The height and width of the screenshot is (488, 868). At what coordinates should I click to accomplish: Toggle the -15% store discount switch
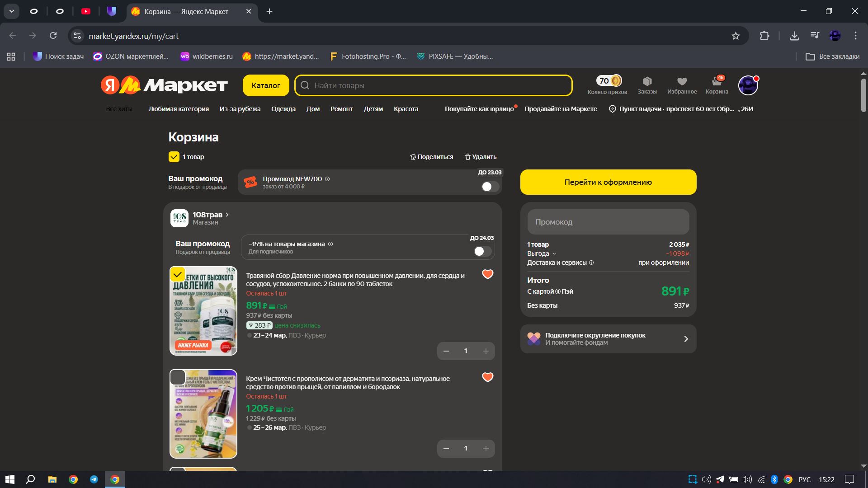pos(482,251)
